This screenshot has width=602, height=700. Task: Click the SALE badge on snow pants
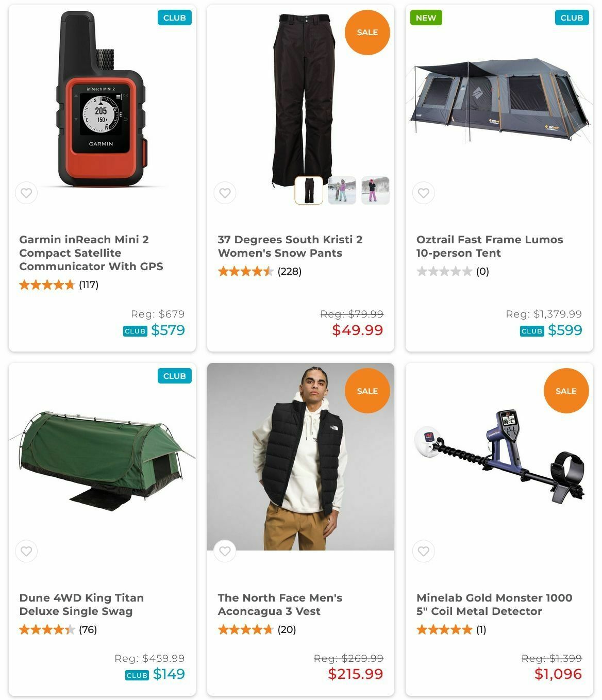(x=367, y=32)
